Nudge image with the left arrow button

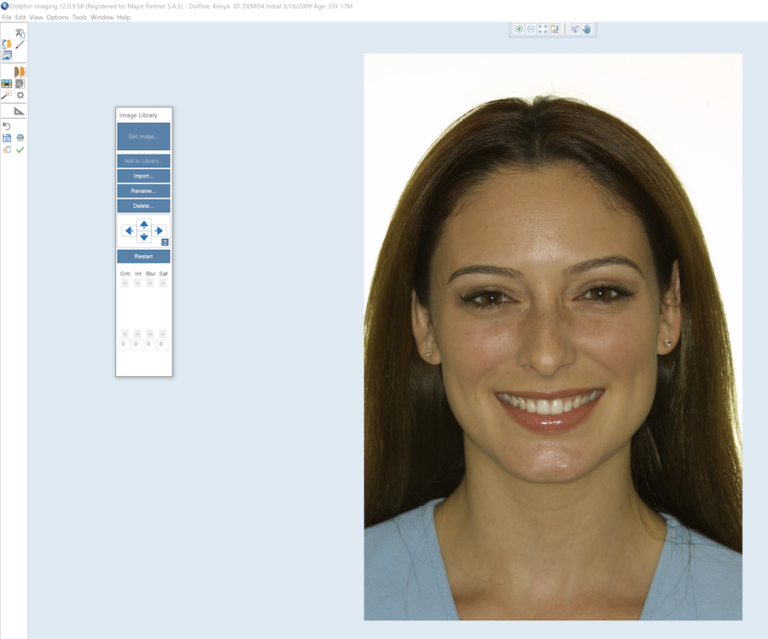click(x=128, y=231)
